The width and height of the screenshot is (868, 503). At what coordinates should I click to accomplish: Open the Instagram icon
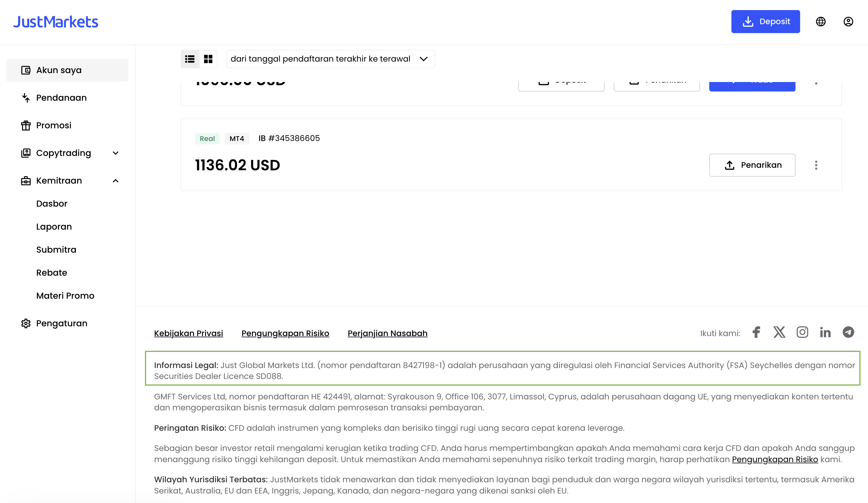click(x=802, y=332)
